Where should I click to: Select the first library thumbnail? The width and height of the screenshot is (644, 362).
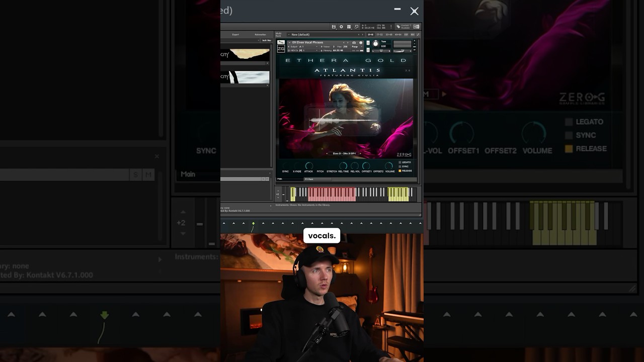click(245, 54)
